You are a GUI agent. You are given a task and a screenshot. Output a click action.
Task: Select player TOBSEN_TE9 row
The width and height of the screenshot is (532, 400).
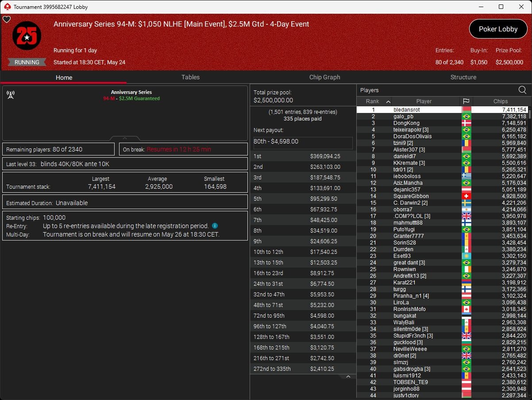click(442, 382)
